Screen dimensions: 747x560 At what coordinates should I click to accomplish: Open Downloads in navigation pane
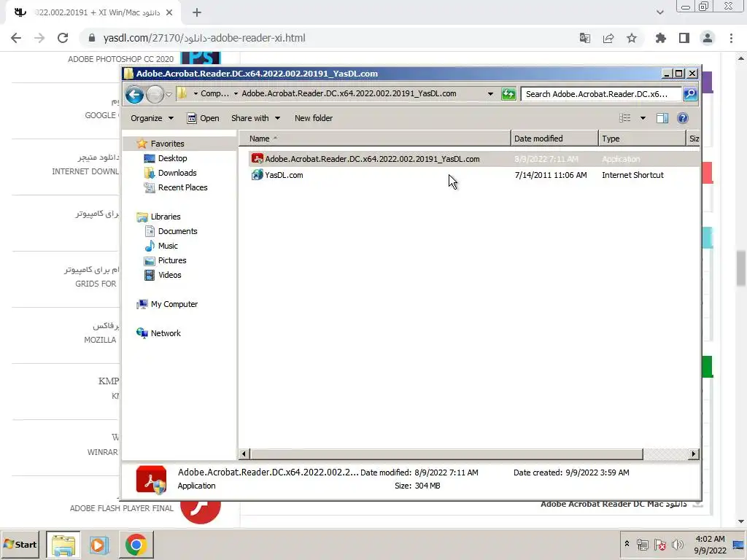[x=177, y=173]
